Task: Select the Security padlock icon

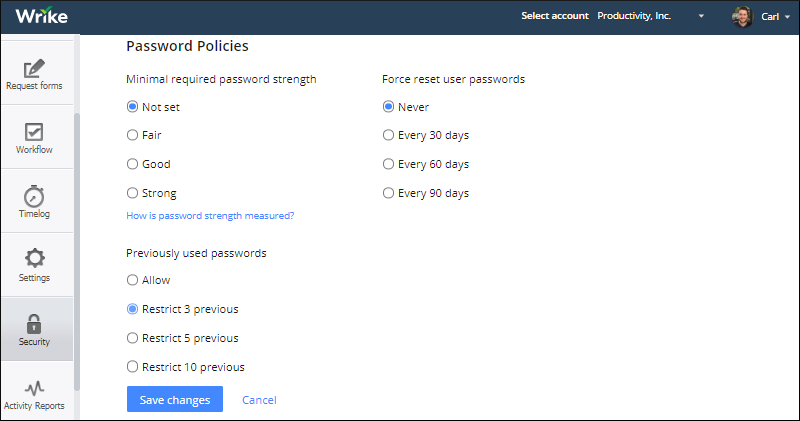Action: (34, 324)
